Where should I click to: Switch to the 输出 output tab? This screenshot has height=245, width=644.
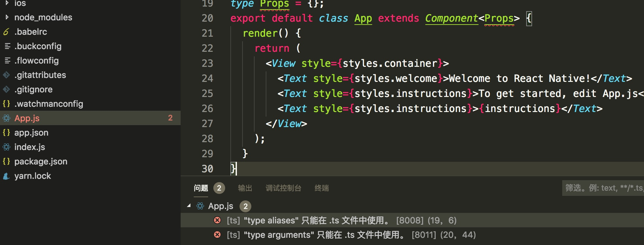(x=245, y=188)
